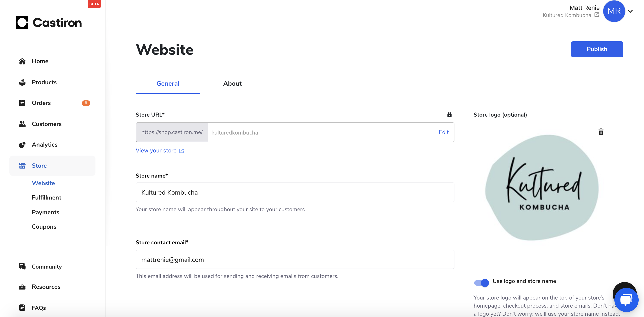Viewport: 644px width, 317px height.
Task: Open the chat support bubble
Action: [626, 300]
